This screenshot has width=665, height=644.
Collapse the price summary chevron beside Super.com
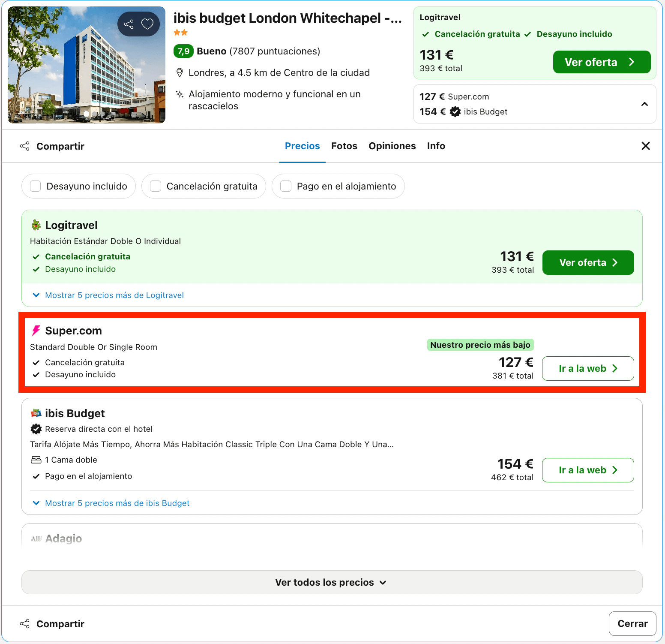click(x=644, y=104)
